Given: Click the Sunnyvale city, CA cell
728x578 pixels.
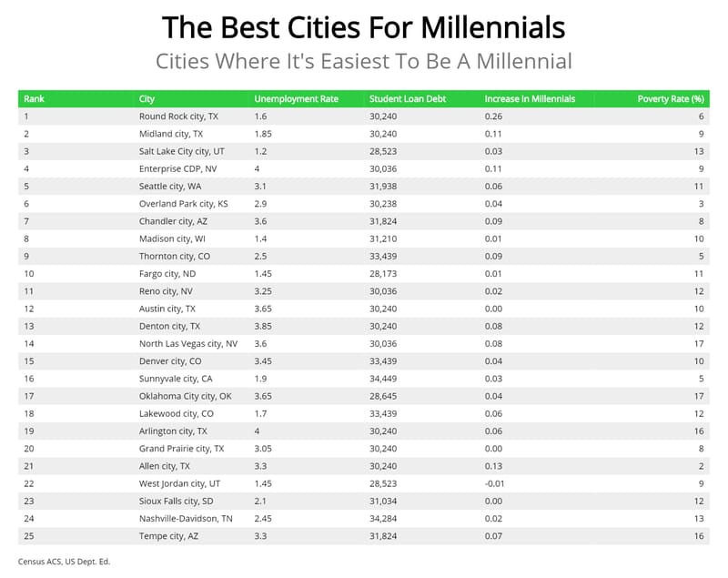Looking at the screenshot, I should coord(176,378).
